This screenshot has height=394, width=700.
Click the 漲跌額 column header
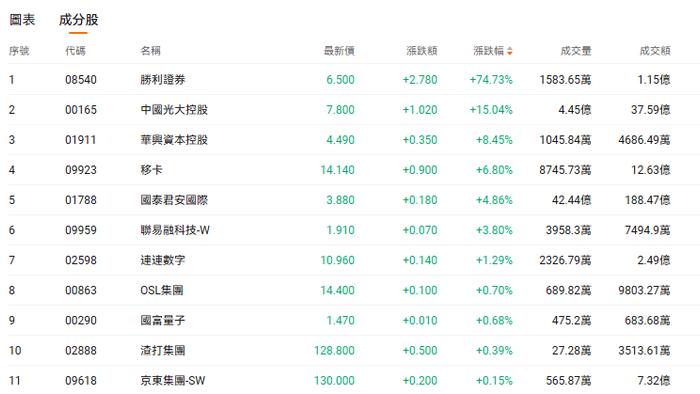tap(422, 51)
